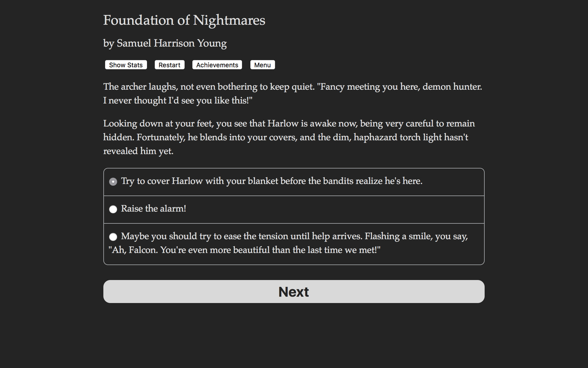The image size is (588, 368).
Task: Toggle the first choice's radio circle
Action: pos(113,182)
